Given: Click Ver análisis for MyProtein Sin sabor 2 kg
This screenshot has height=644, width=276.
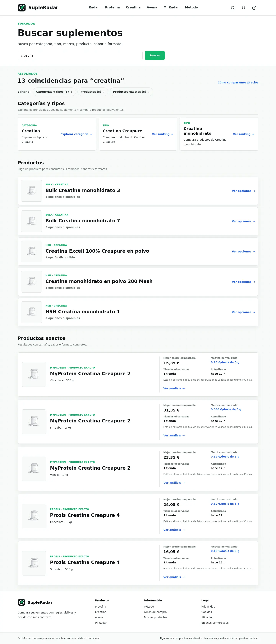Looking at the screenshot, I should [174, 435].
